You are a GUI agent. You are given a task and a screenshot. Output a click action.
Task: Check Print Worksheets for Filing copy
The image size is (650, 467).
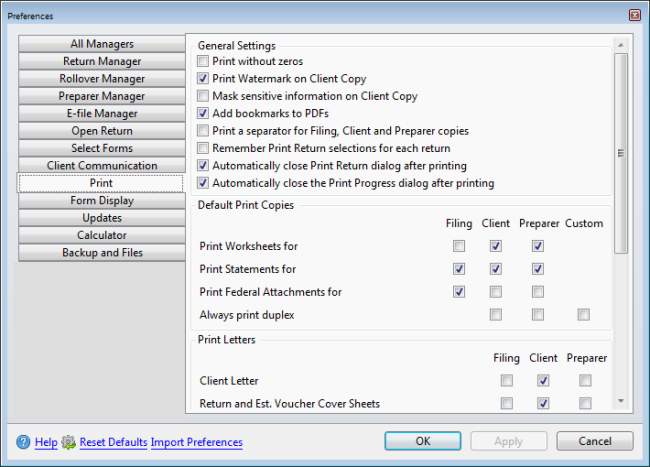pos(459,246)
